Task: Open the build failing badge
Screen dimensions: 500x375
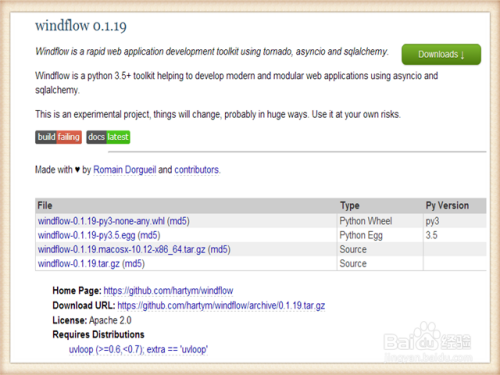Action: 58,137
